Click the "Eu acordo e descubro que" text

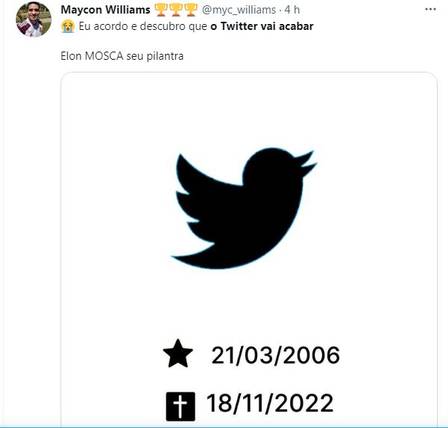[x=143, y=26]
